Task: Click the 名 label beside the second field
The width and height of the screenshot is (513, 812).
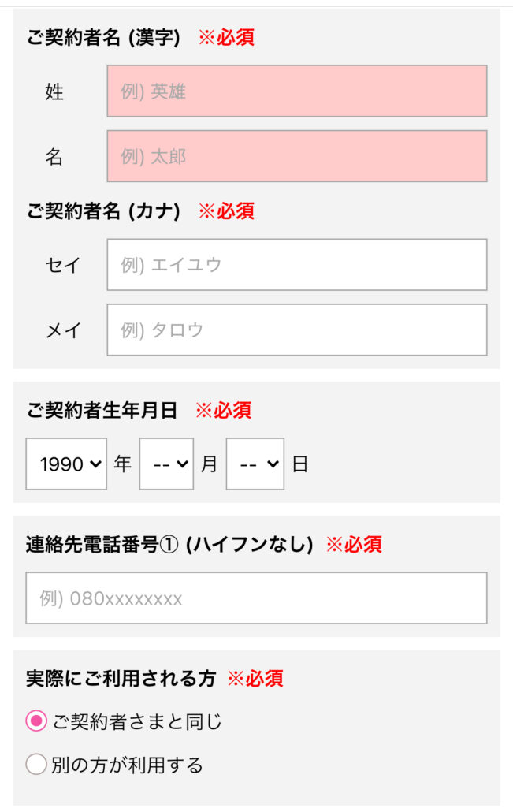Action: [x=54, y=157]
